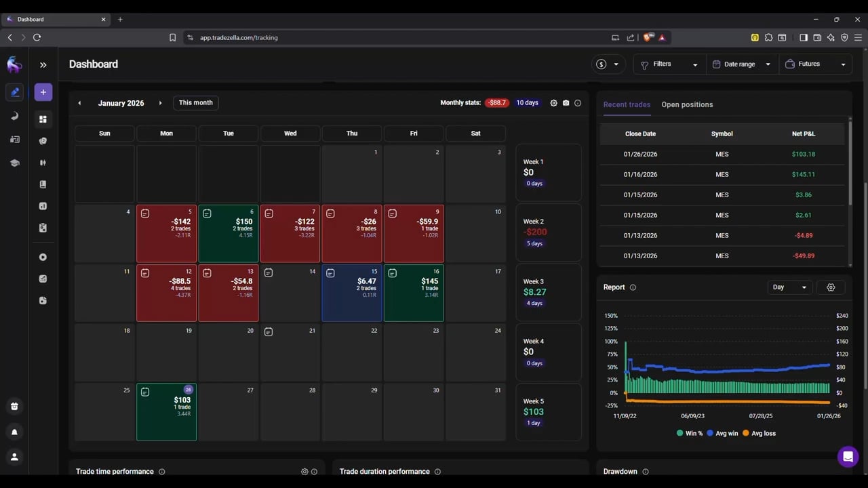Screen dimensions: 868x488
Task: Open calendar settings gear icon
Action: coord(553,103)
